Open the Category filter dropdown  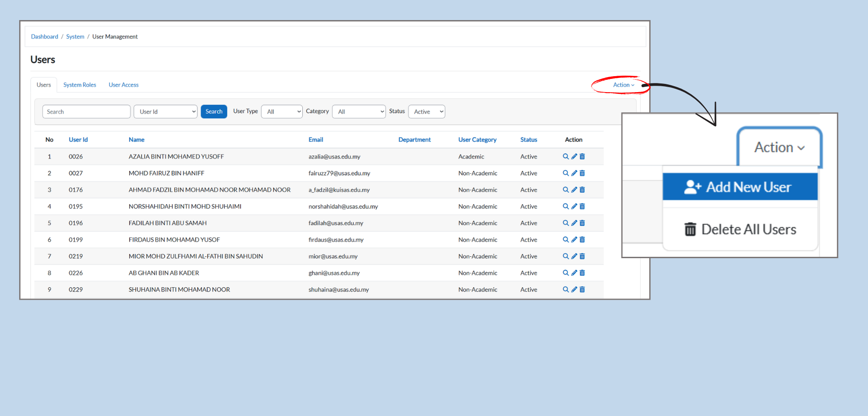coord(359,112)
